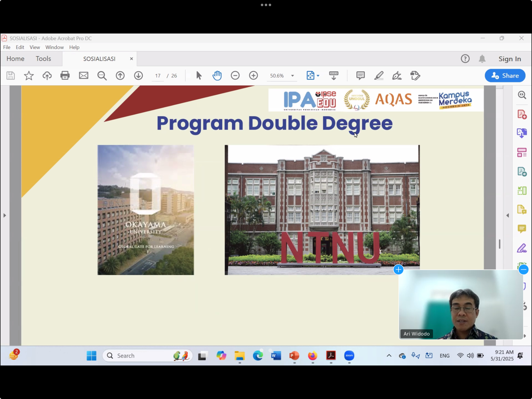Select the SOSIALISASI document tab

(x=99, y=59)
